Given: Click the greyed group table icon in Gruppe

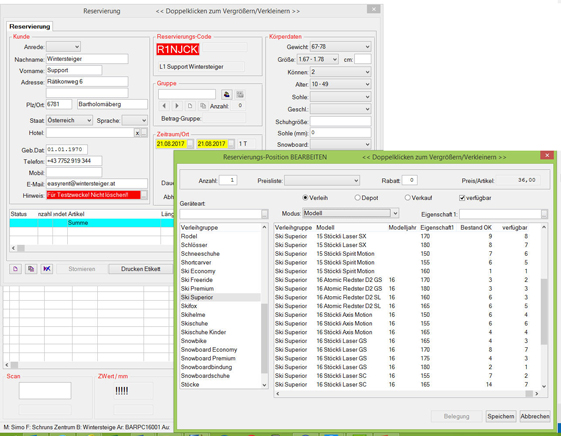Looking at the screenshot, I should coord(240,94).
